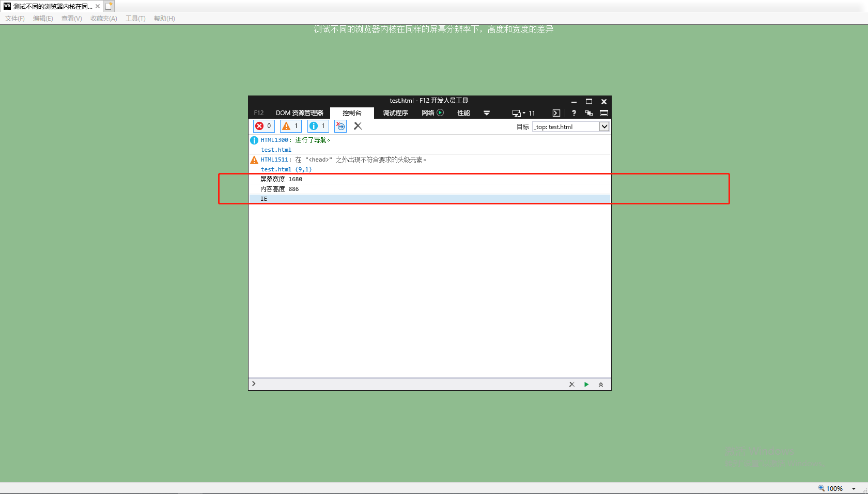Viewport: 868px width, 494px height.
Task: Toggle the error messages filter showing 0
Action: click(264, 126)
